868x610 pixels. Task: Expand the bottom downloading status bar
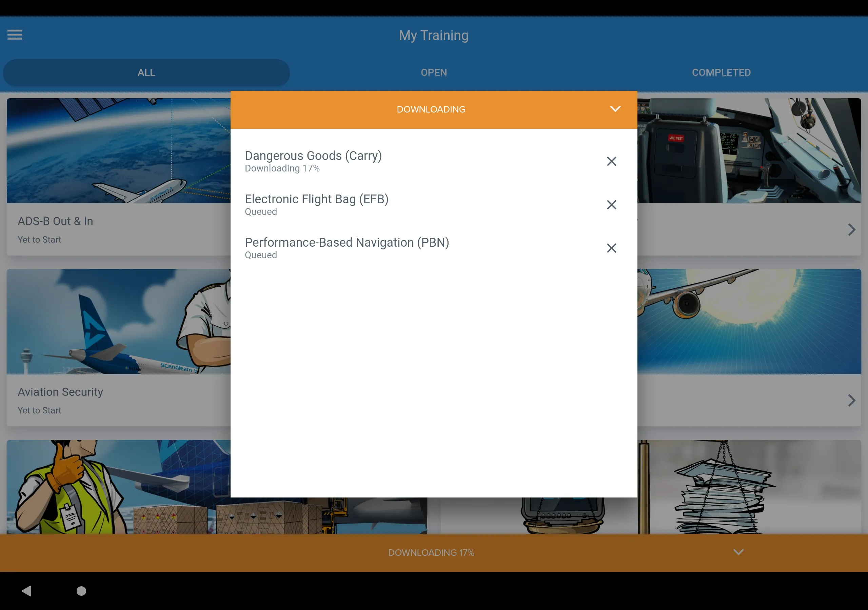click(x=738, y=552)
